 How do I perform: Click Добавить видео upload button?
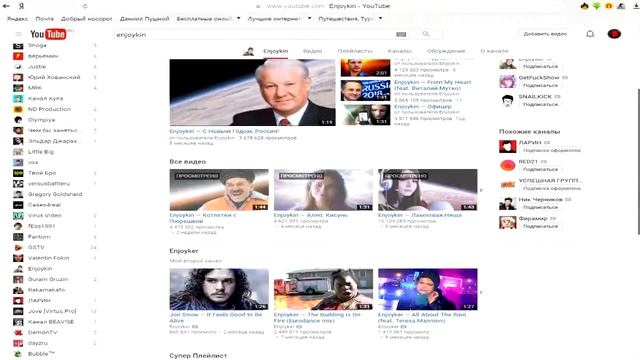pos(545,34)
